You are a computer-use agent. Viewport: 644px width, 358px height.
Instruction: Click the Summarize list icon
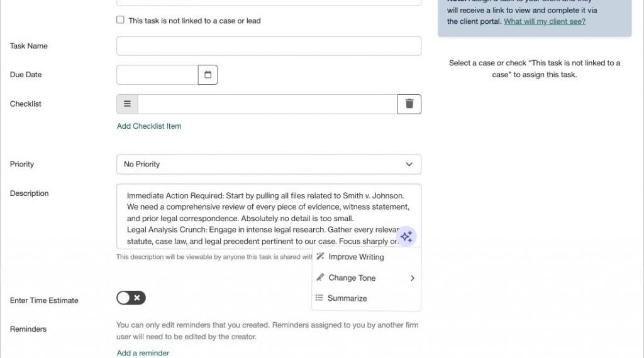[x=319, y=298]
